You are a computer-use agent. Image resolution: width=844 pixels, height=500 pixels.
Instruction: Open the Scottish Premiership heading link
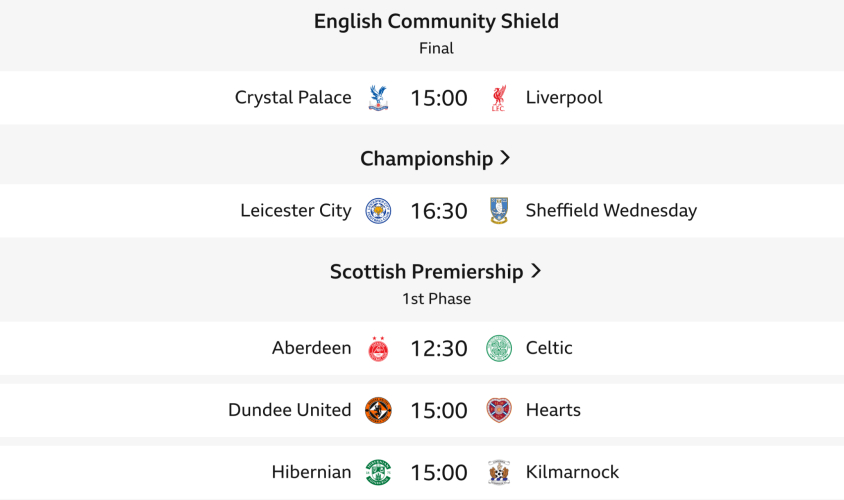427,272
